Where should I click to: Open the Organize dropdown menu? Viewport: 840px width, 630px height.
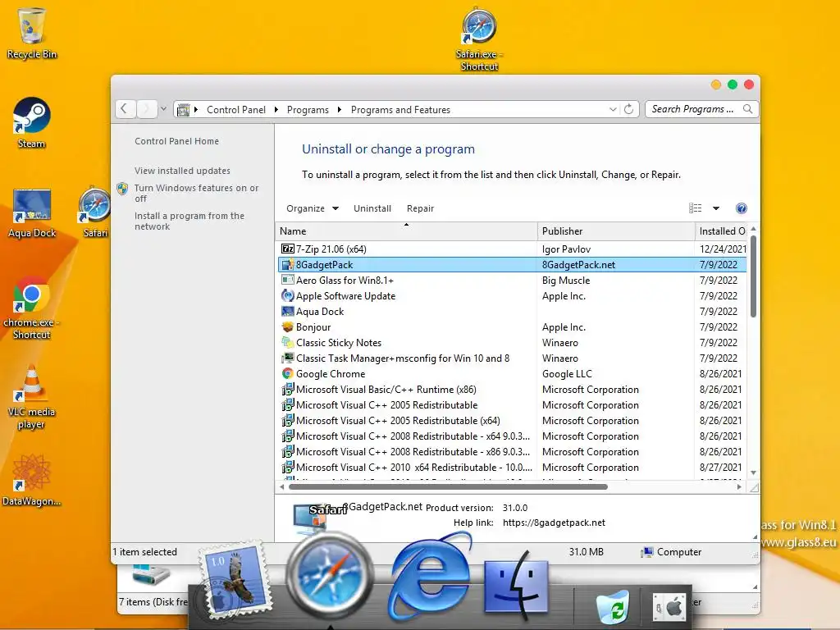tap(313, 208)
